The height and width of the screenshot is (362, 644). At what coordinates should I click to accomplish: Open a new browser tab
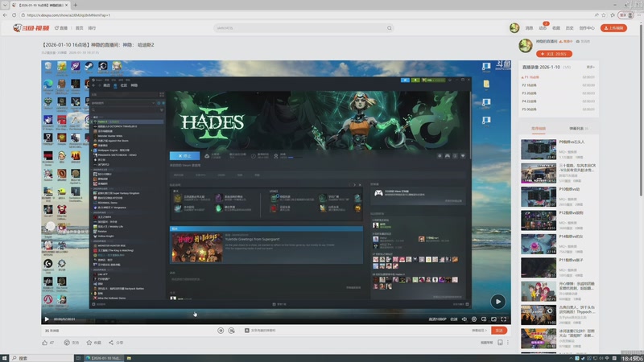pyautogui.click(x=75, y=5)
